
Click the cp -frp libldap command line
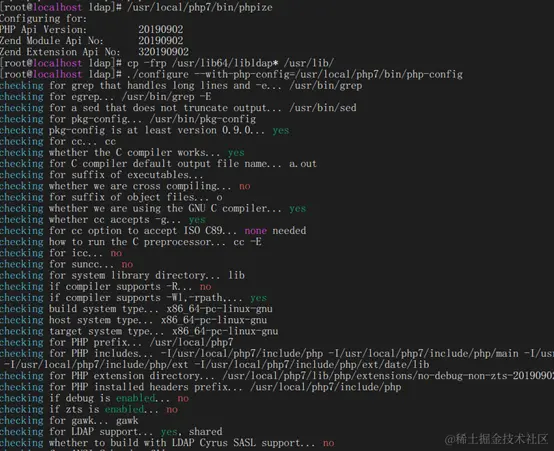[231, 63]
